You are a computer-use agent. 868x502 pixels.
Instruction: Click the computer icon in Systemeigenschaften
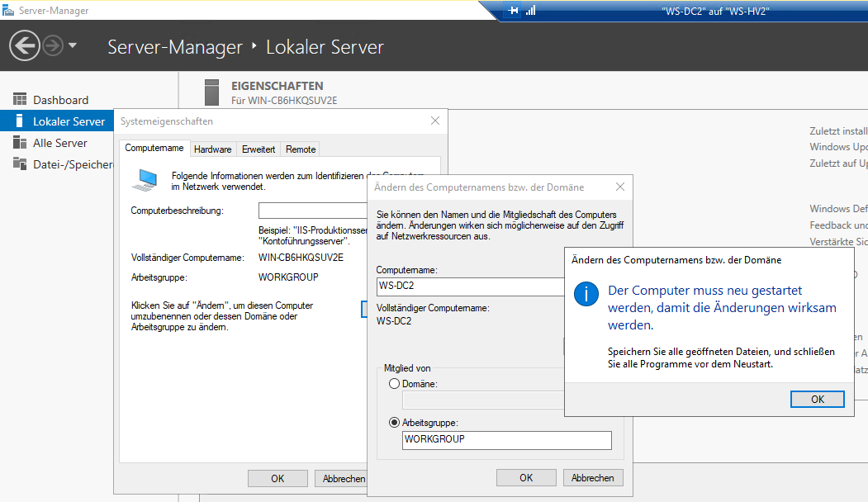tap(145, 181)
